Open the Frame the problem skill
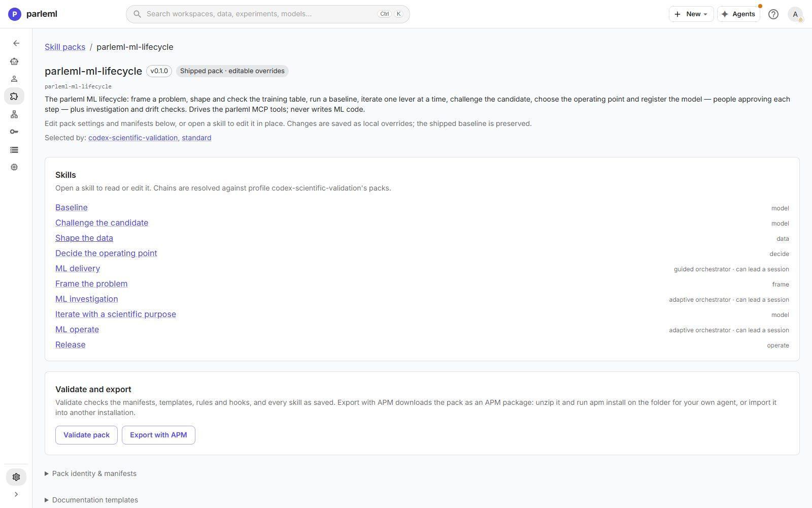The image size is (812, 508). click(x=91, y=283)
